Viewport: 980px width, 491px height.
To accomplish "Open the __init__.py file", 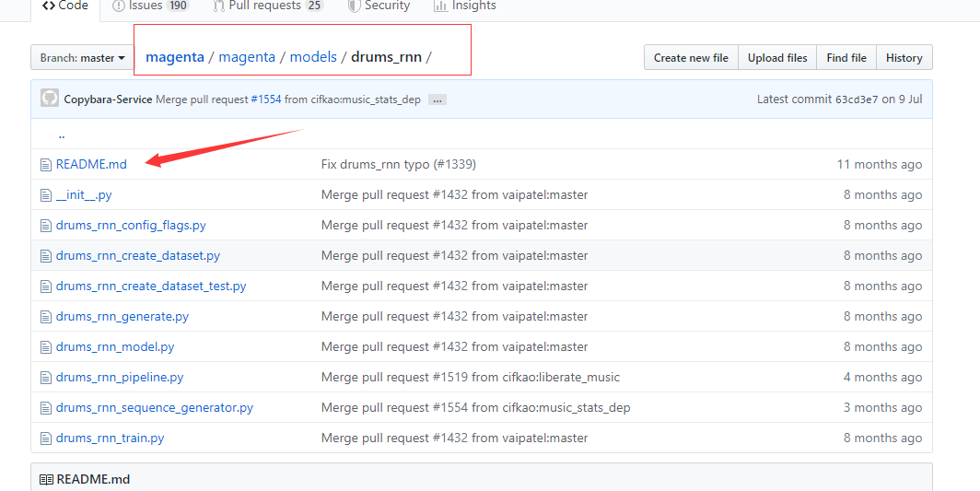I will tap(84, 195).
